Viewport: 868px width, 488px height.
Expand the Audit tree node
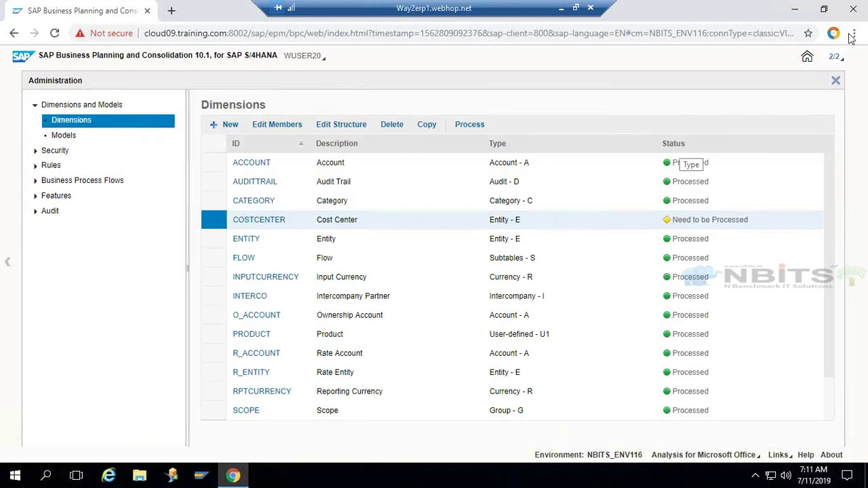coord(35,211)
